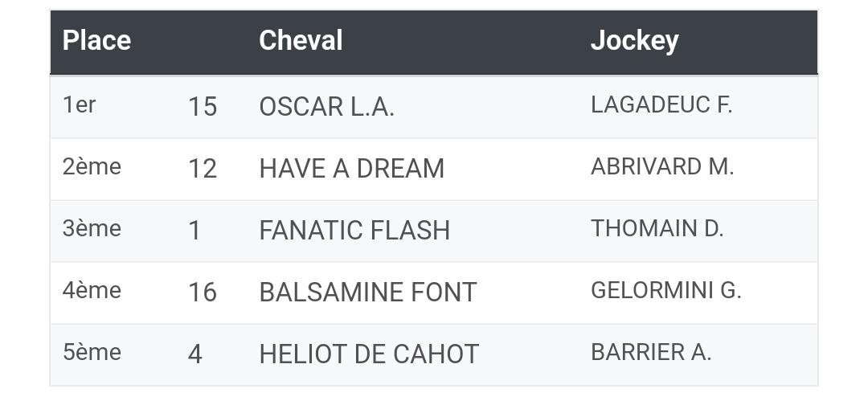
Task: Click the Cheval column header
Action: pos(301,40)
